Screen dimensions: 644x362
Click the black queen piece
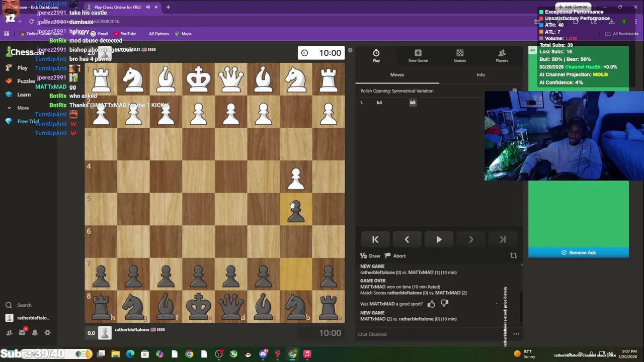click(231, 306)
